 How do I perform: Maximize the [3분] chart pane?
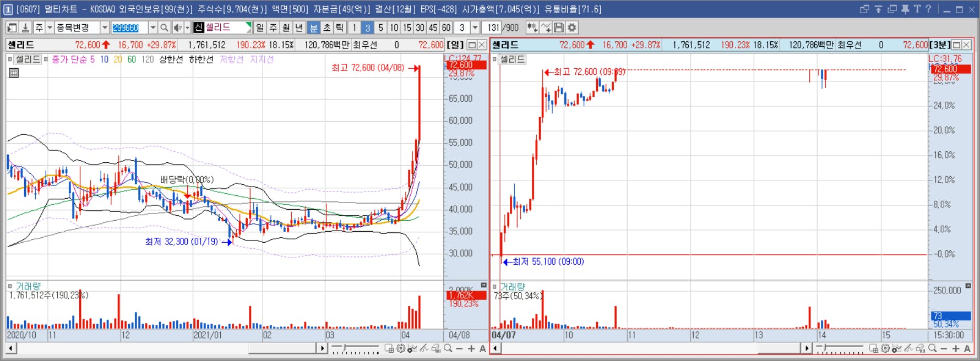(x=956, y=45)
